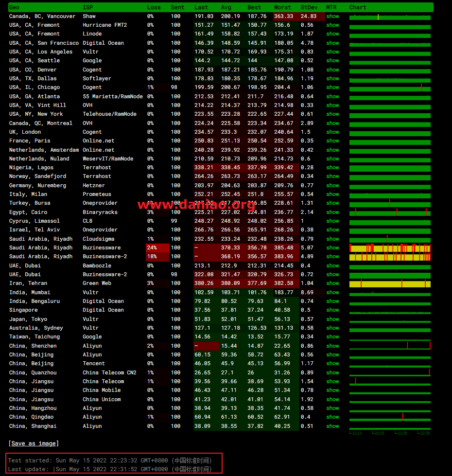Click 'China Mobile' ISP cell
Screen dimensions: 452x476
102,390
